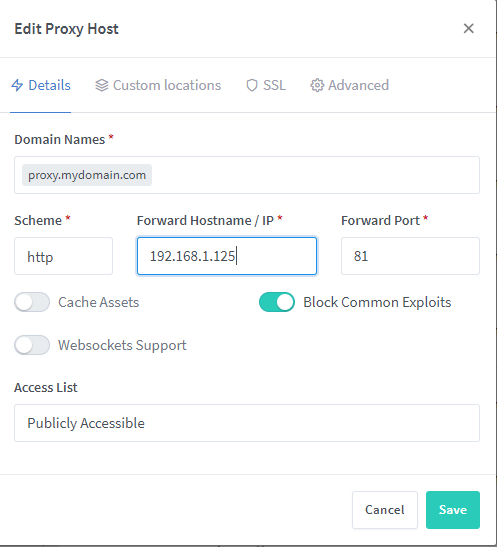Open the Advanced tab
This screenshot has height=547, width=497.
pos(349,85)
